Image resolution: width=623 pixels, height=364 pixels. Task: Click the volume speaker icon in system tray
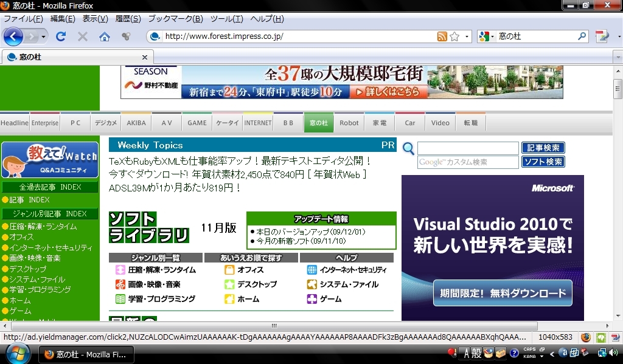(x=613, y=352)
